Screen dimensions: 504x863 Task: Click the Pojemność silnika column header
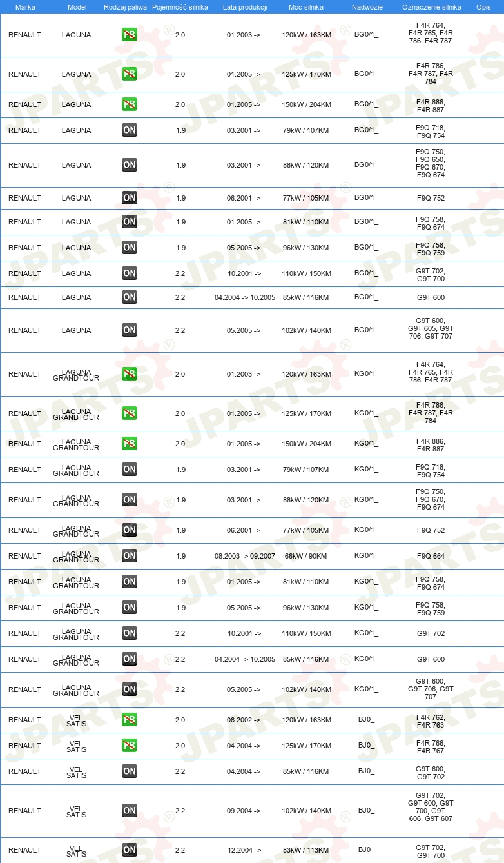click(x=180, y=7)
